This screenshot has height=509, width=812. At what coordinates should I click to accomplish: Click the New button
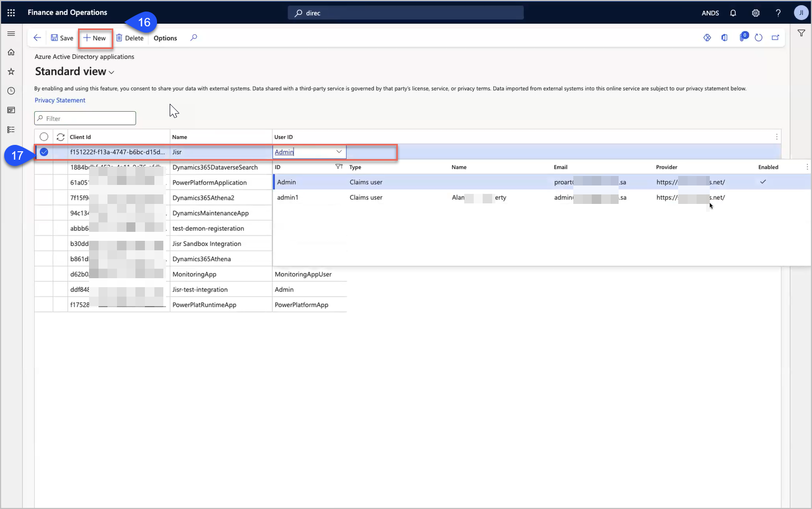[95, 38]
